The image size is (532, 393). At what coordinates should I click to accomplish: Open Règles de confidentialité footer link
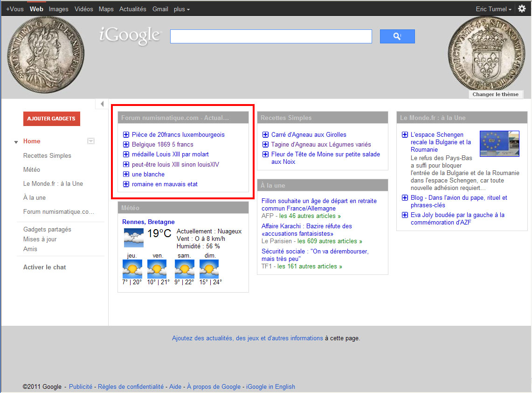[x=131, y=386]
